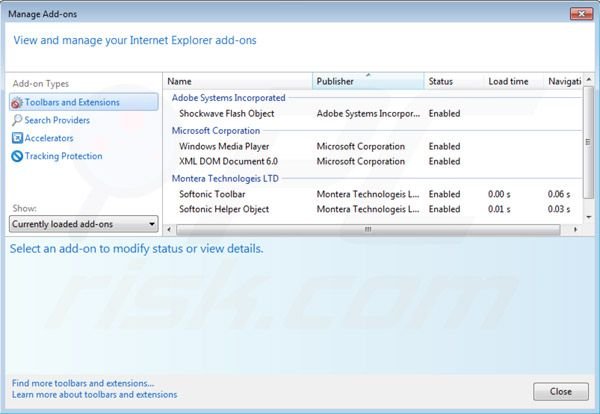This screenshot has width=600, height=414.
Task: Select the Windows Media Player add-on
Action: point(225,146)
